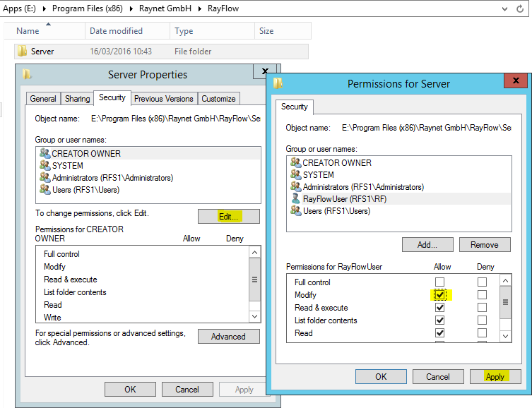Tick Deny List folder contents for RayFlowUser
Screen dimensions: 532x408
(x=482, y=320)
